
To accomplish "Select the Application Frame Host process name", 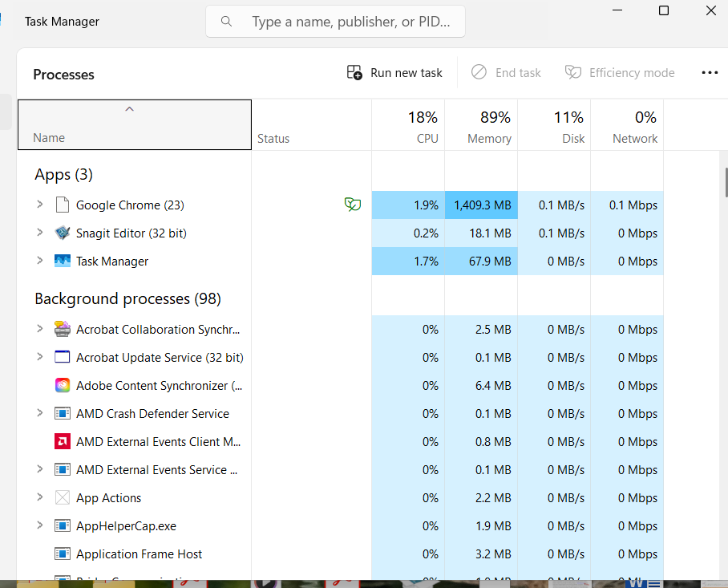I will click(139, 554).
